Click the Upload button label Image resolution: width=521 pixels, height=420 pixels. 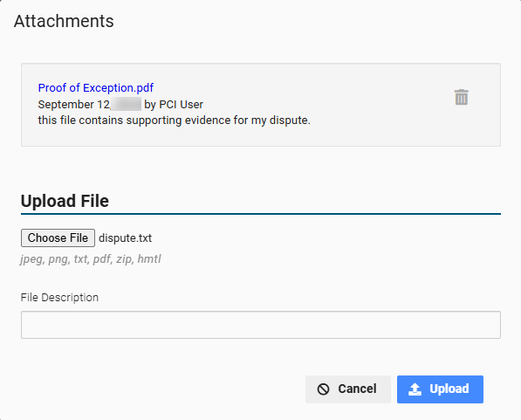pos(449,389)
